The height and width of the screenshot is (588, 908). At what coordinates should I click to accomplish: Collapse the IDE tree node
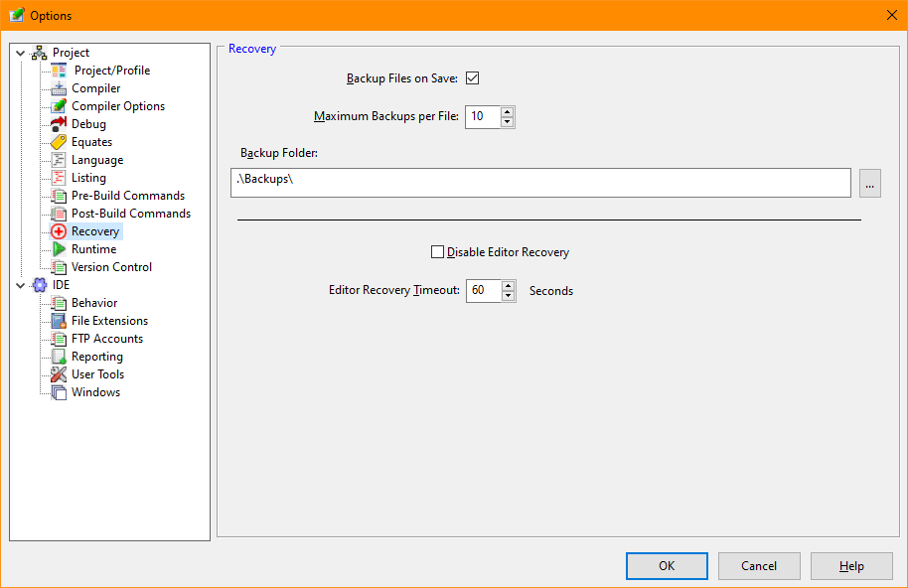click(20, 285)
